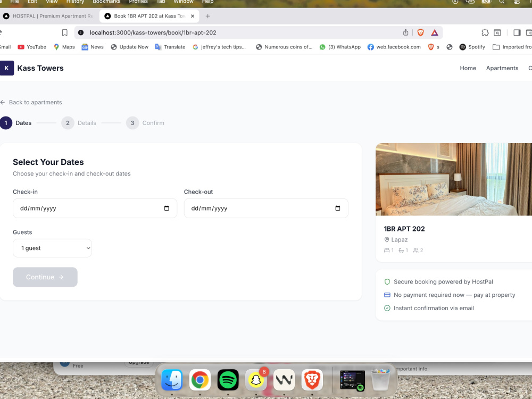Open the check-in calendar picker icon
Screen dimensions: 532x399
coord(167,209)
